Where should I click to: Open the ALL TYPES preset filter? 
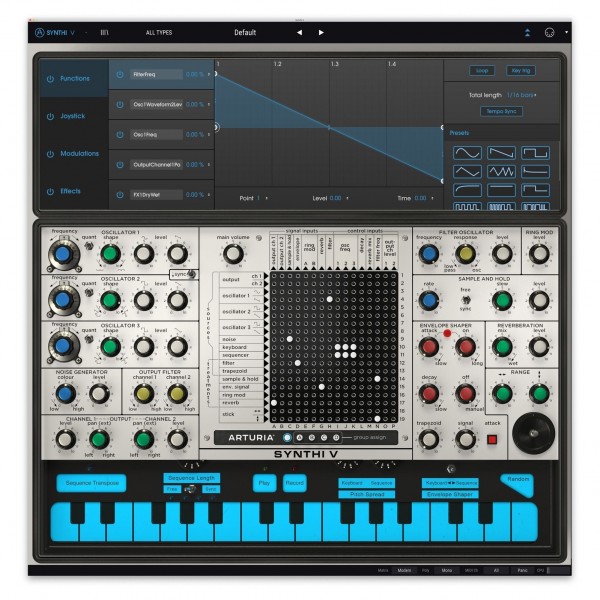point(159,33)
